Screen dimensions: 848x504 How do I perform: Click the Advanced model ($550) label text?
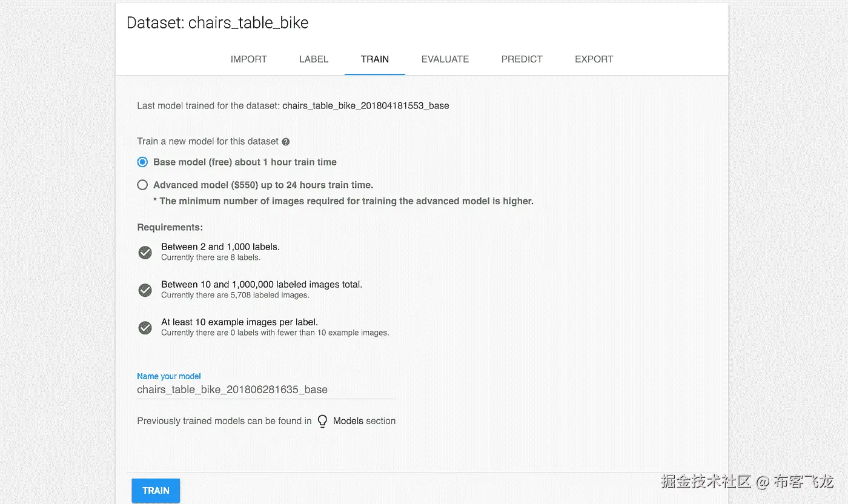pyautogui.click(x=263, y=185)
